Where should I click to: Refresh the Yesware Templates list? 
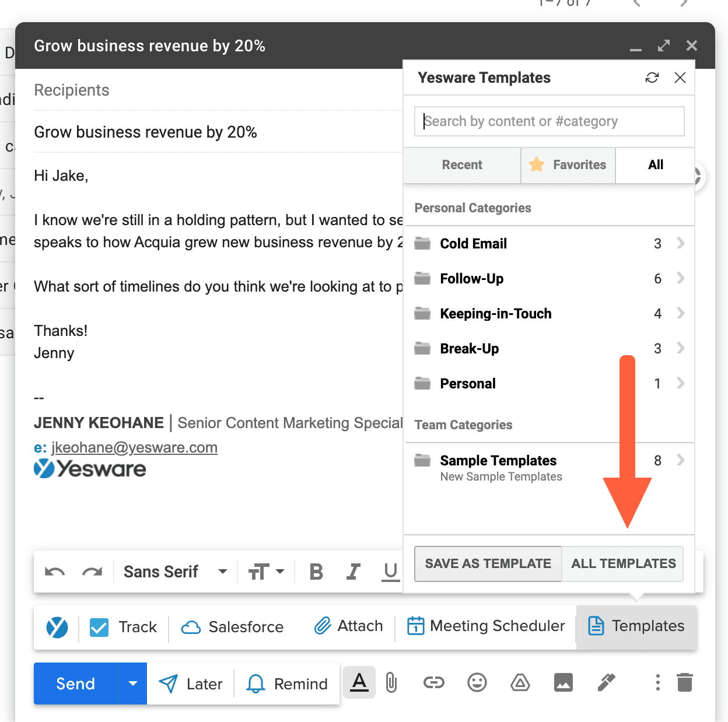[652, 78]
